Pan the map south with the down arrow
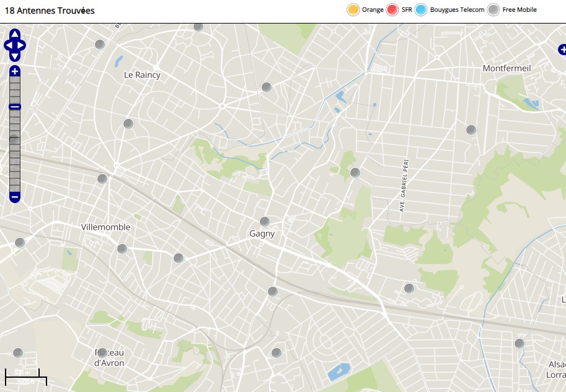 15,56
